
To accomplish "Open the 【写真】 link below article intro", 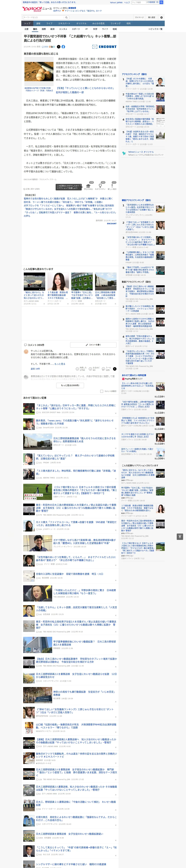I will [85, 90].
